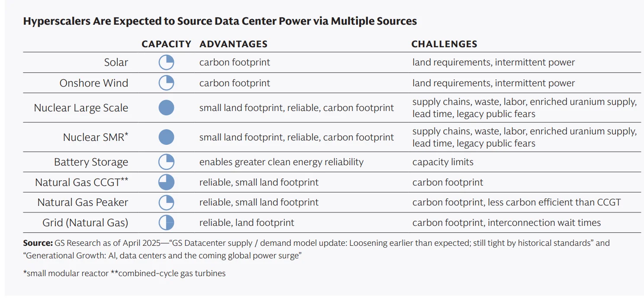The height and width of the screenshot is (303, 644).
Task: Click the "capacity limits" challenge text
Action: coord(443,162)
